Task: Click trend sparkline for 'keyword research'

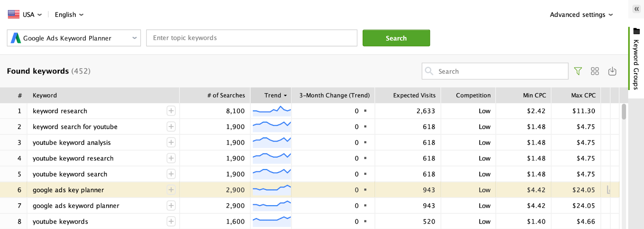Action: 272,111
